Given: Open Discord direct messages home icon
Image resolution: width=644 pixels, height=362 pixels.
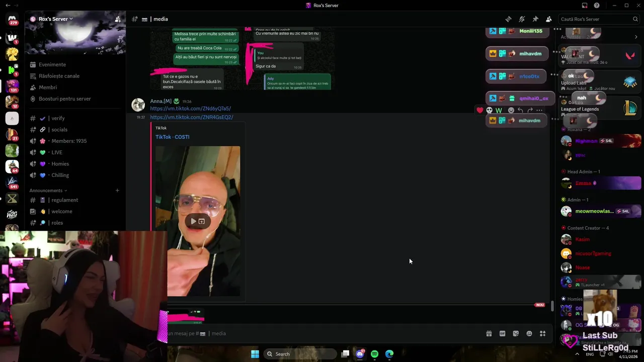Looking at the screenshot, I should click(12, 19).
